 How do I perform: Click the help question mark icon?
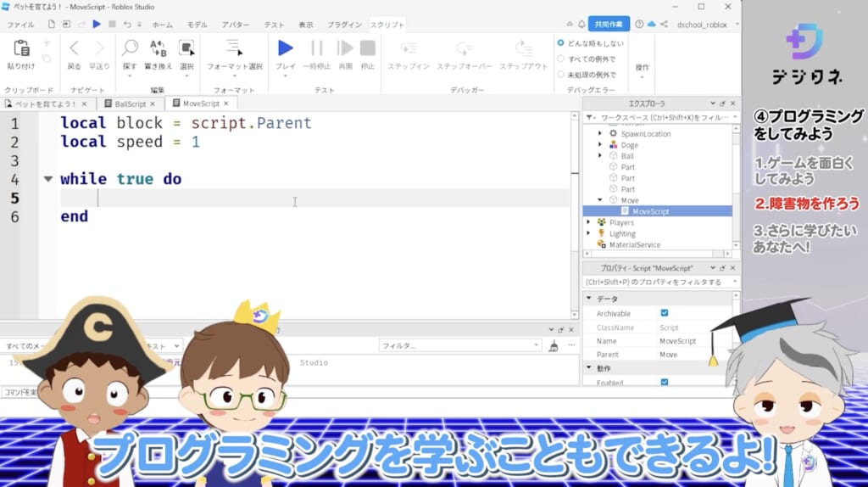point(639,25)
